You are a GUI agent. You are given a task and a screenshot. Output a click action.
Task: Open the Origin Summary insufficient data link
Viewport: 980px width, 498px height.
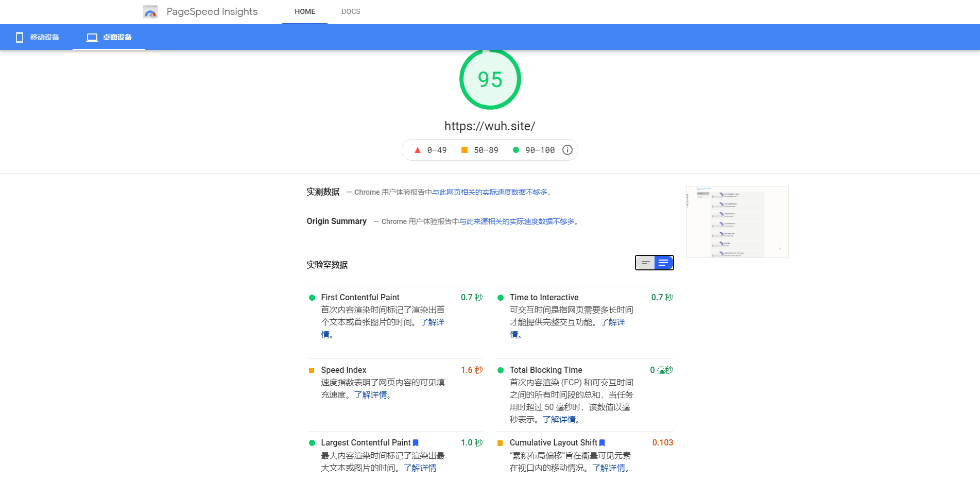pos(517,221)
